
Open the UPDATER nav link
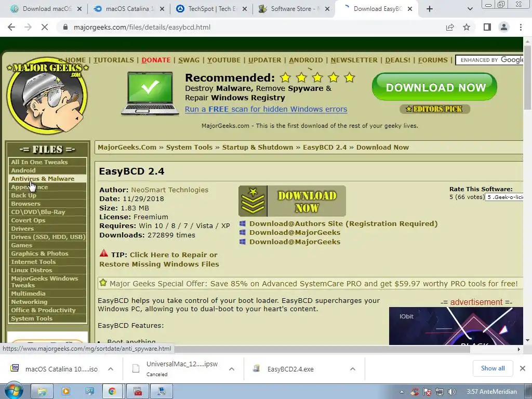[x=264, y=60]
